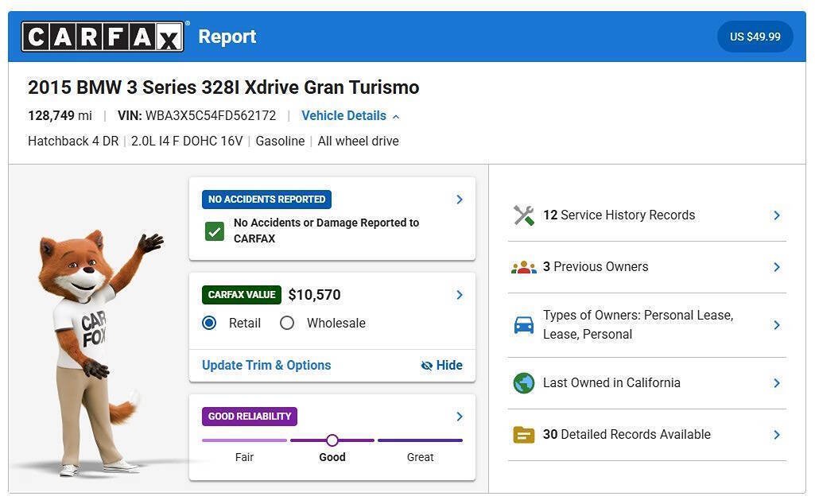Click the 2.0L I4 F DOHC 16V engine text
815x504 pixels.
(187, 142)
